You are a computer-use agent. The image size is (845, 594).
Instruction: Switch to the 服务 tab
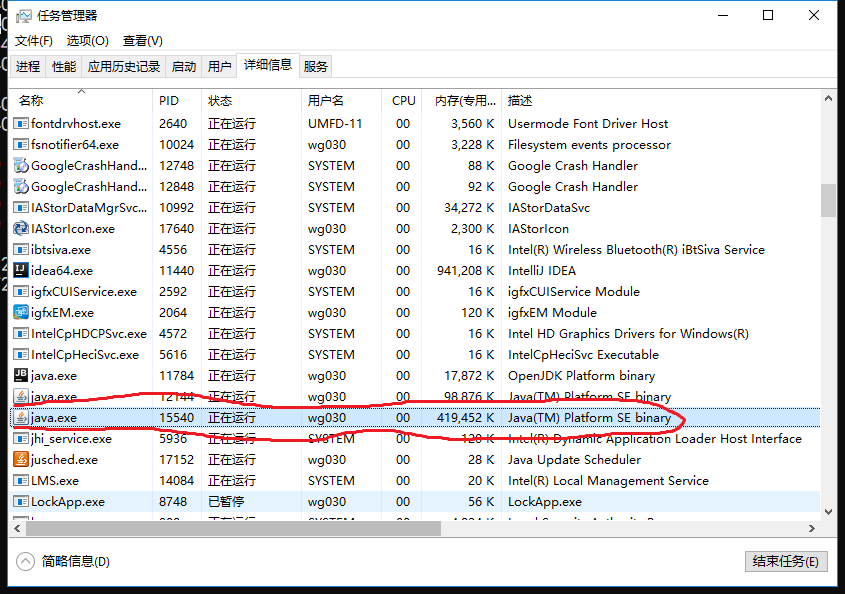coord(316,67)
